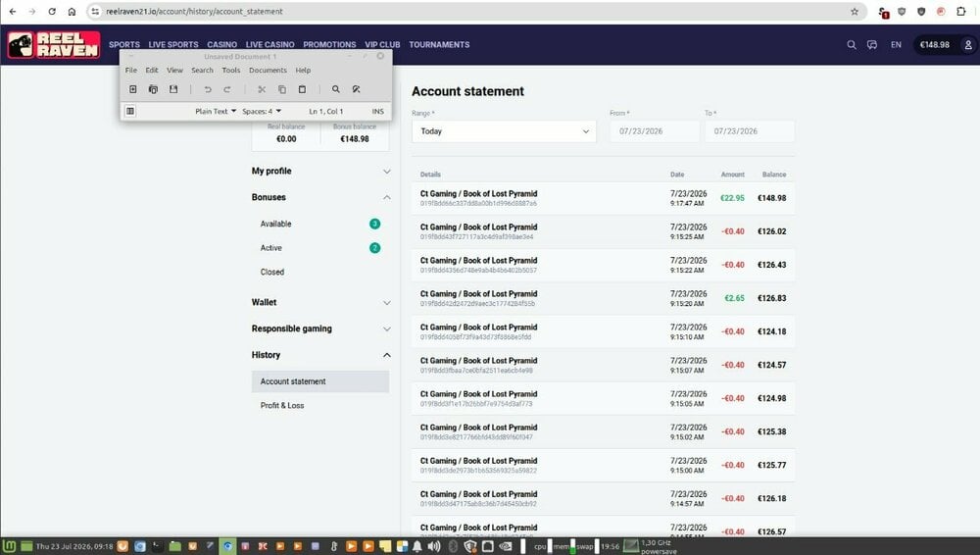Open the File menu in text editor
The width and height of the screenshot is (980, 555).
coord(130,70)
